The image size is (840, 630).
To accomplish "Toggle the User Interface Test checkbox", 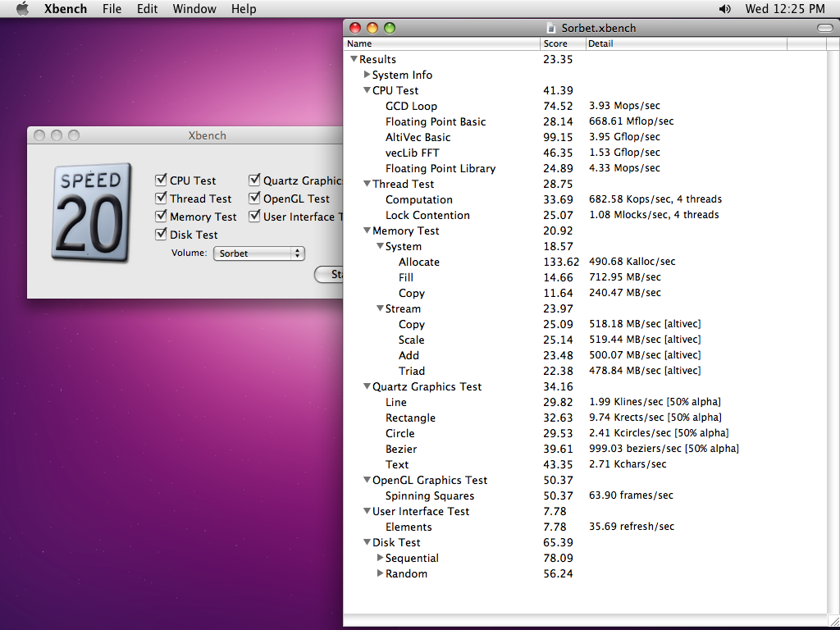I will pyautogui.click(x=254, y=216).
